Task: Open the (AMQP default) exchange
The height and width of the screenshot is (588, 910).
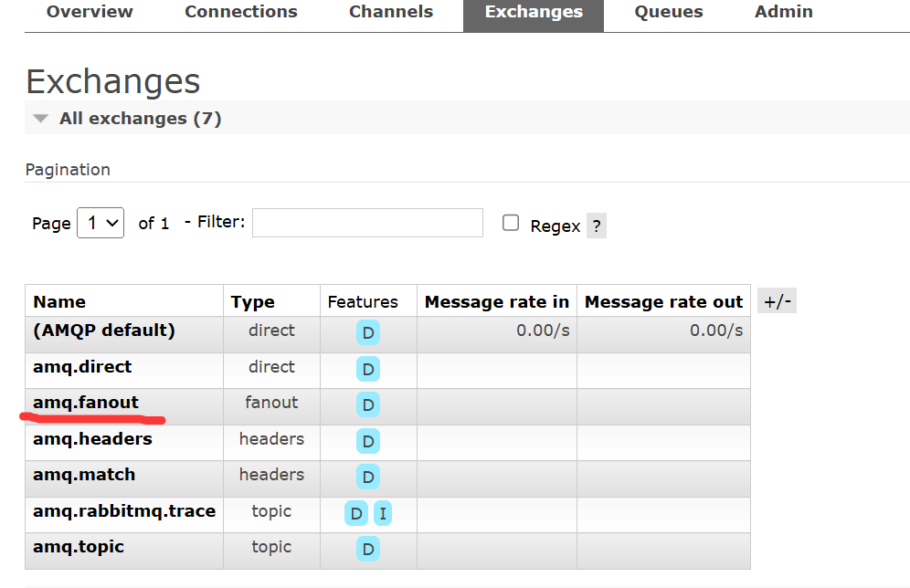Action: click(x=104, y=331)
